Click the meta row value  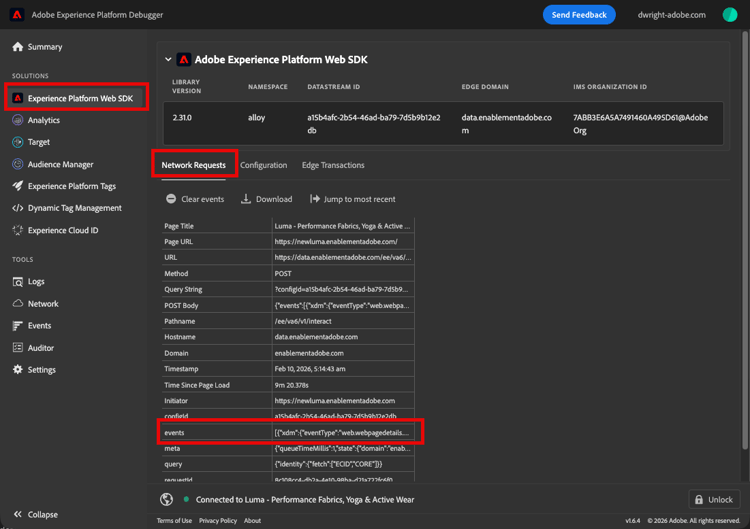pos(342,448)
